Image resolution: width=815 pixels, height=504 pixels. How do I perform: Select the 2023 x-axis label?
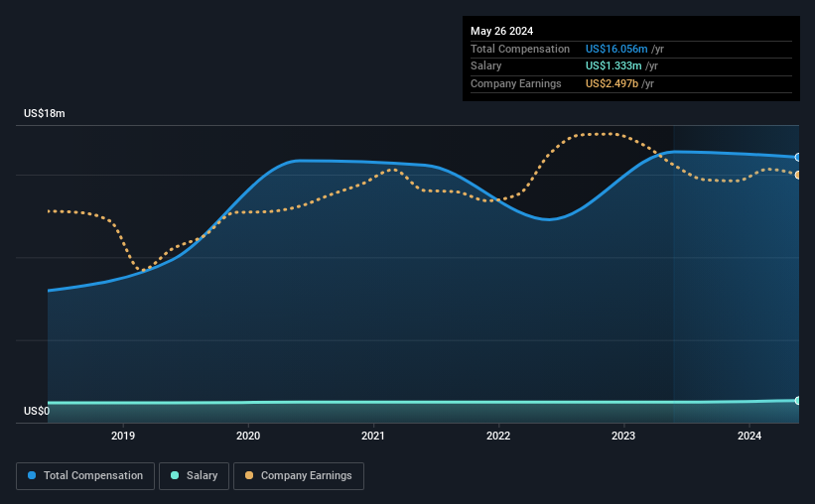click(623, 436)
